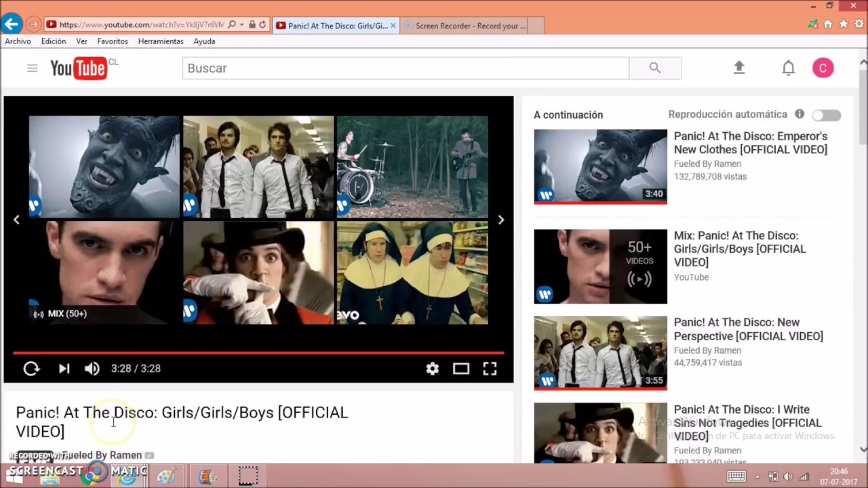Open the taskbar volume speaker icon

point(788,476)
